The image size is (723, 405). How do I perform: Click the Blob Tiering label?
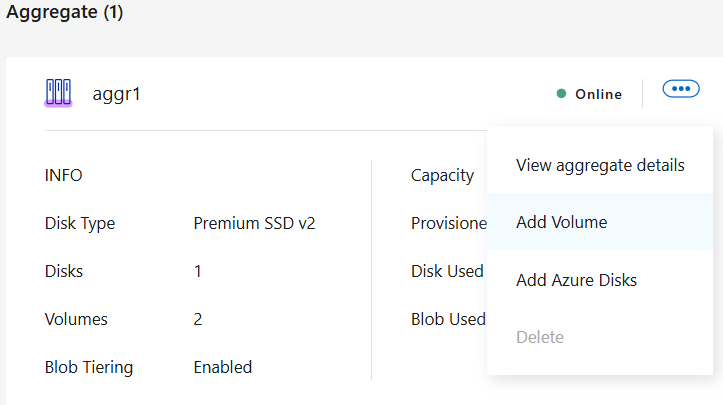pyautogui.click(x=89, y=367)
